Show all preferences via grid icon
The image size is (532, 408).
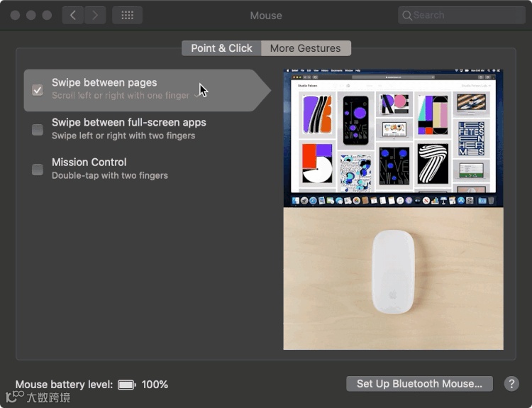pyautogui.click(x=127, y=16)
